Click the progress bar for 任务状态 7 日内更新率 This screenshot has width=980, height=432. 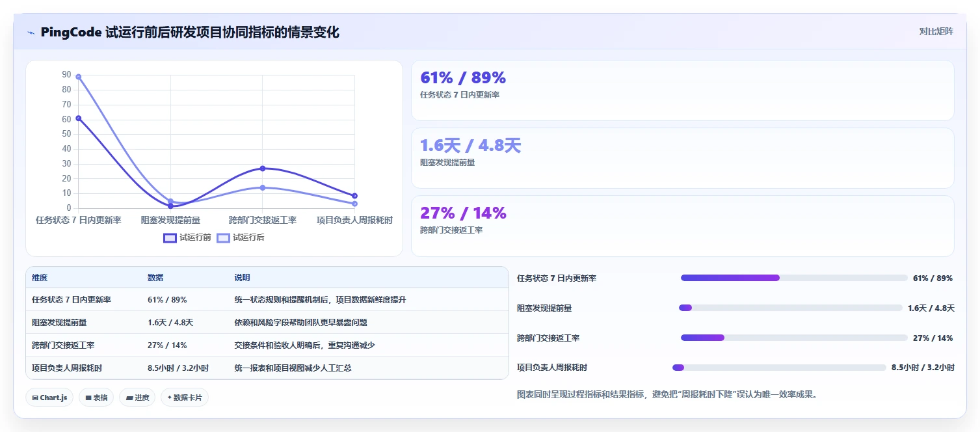coord(794,278)
